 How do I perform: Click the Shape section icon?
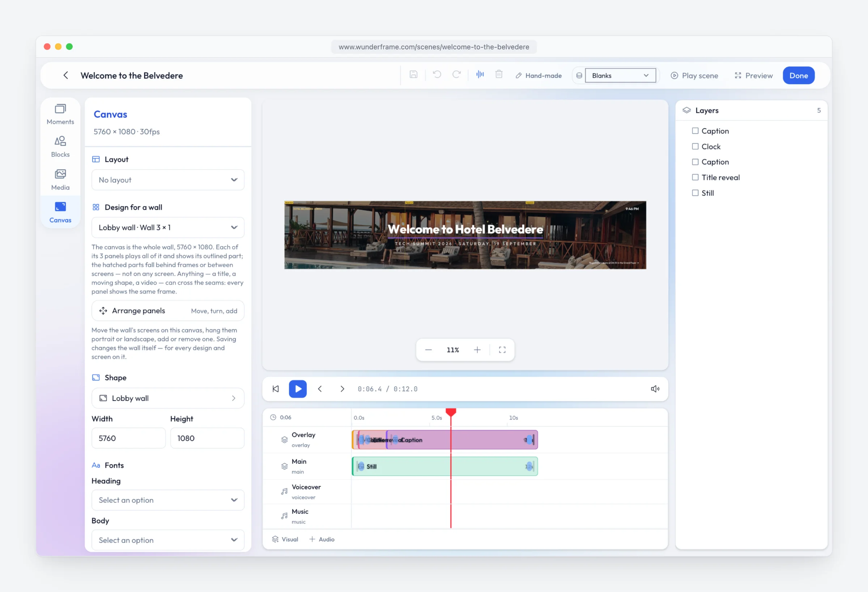tap(96, 377)
